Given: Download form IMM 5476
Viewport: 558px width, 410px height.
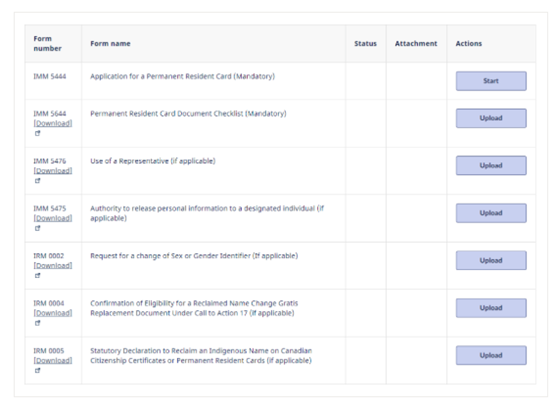Looking at the screenshot, I should point(53,171).
